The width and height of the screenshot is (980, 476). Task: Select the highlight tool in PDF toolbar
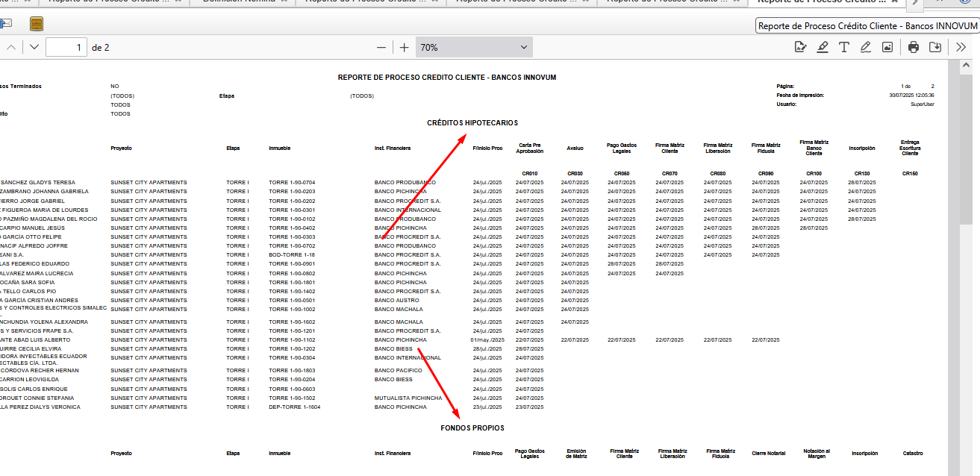point(823,47)
